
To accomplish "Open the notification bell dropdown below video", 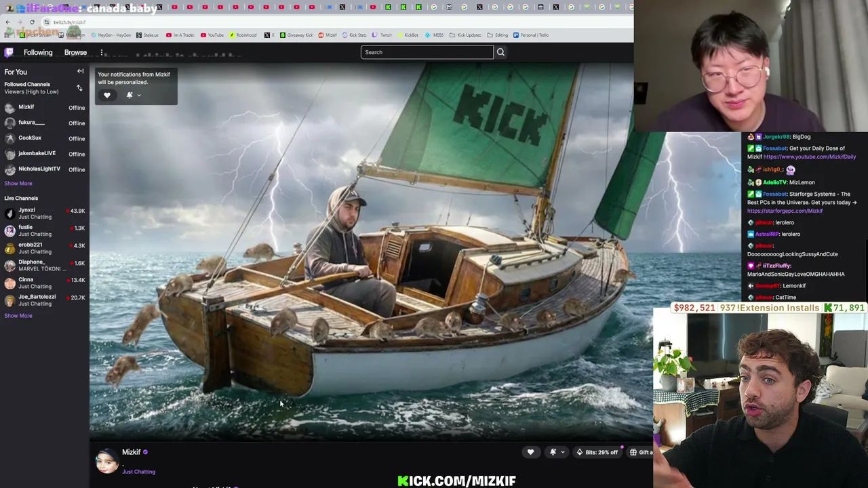I will 557,452.
